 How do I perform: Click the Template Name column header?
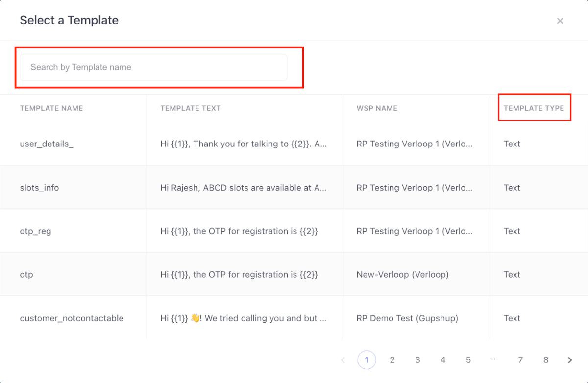click(51, 108)
